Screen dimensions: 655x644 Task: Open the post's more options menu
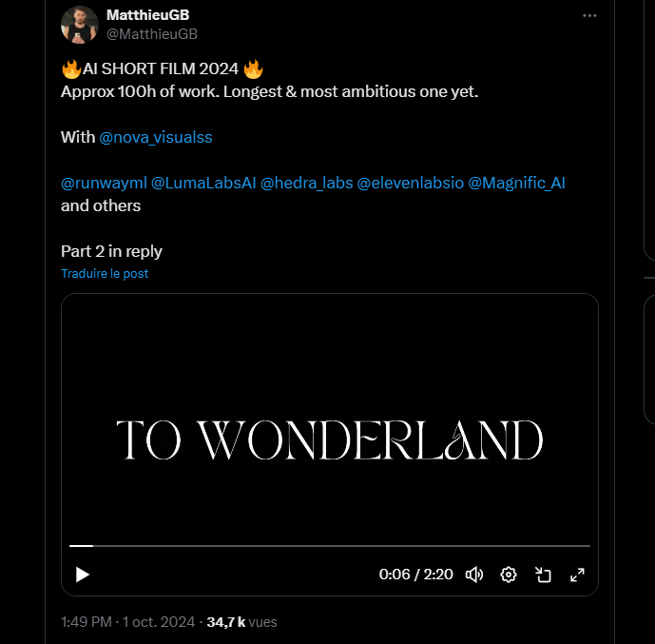click(x=589, y=16)
